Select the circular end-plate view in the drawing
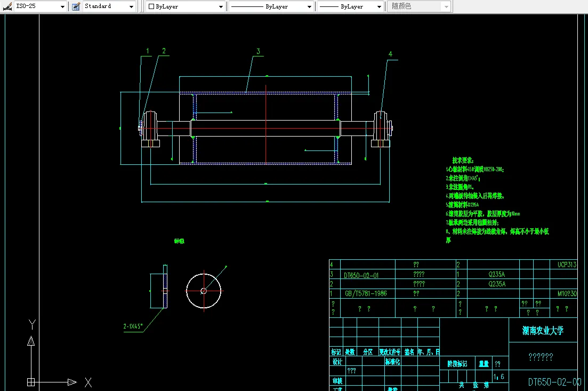588x391 pixels. coord(204,291)
